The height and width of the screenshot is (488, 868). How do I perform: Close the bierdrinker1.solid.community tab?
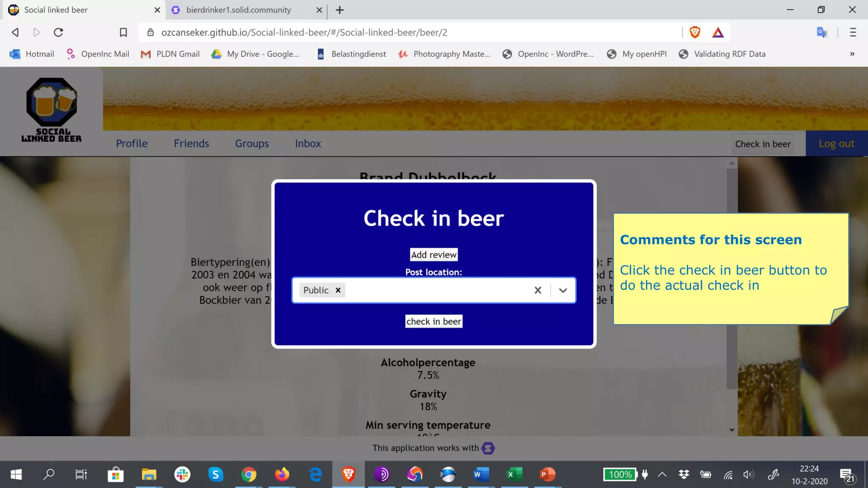pyautogui.click(x=319, y=10)
